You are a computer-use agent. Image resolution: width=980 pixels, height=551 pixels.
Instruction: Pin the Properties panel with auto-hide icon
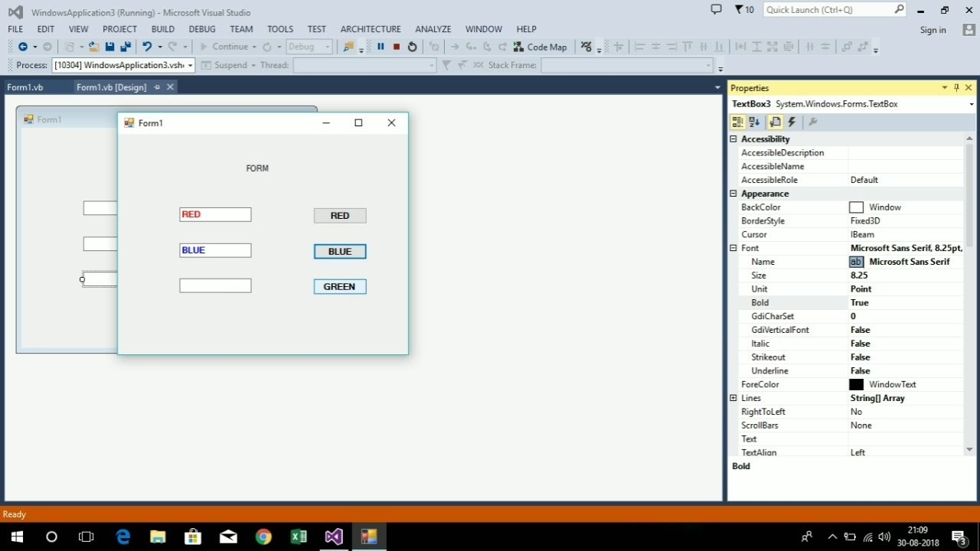pyautogui.click(x=956, y=88)
